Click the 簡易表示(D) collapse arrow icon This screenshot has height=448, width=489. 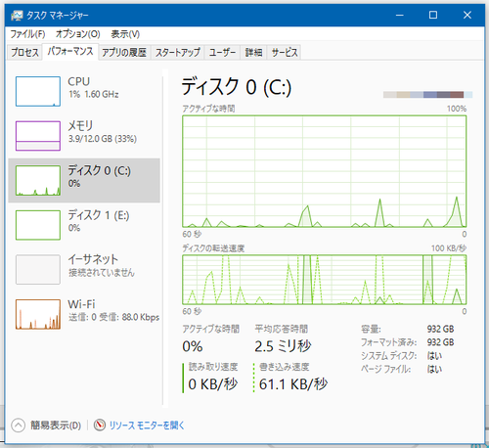[x=18, y=426]
